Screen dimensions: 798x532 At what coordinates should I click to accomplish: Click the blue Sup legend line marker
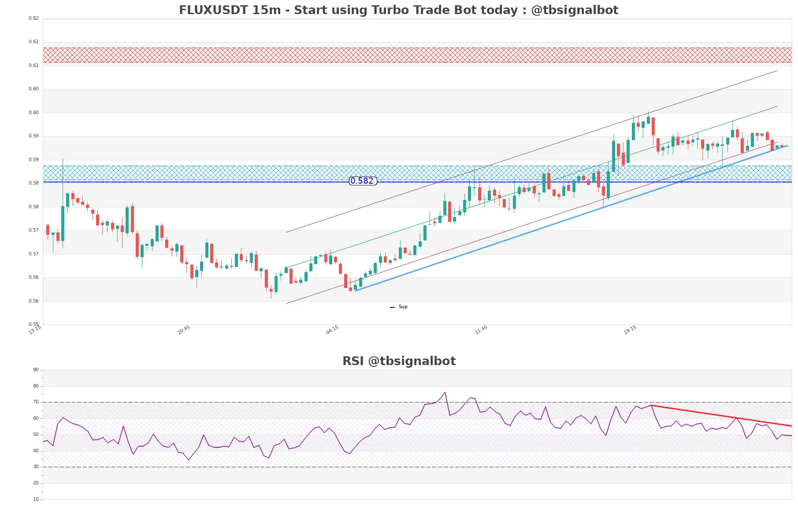392,307
